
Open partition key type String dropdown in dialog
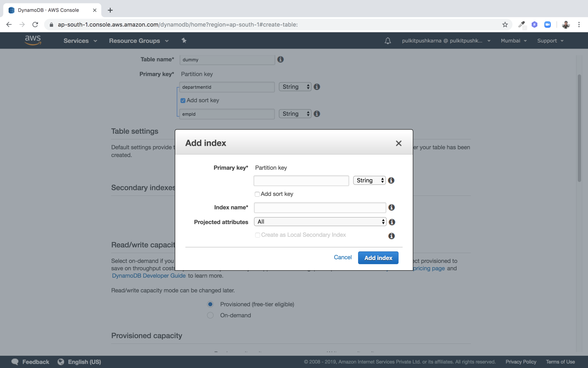[369, 180]
